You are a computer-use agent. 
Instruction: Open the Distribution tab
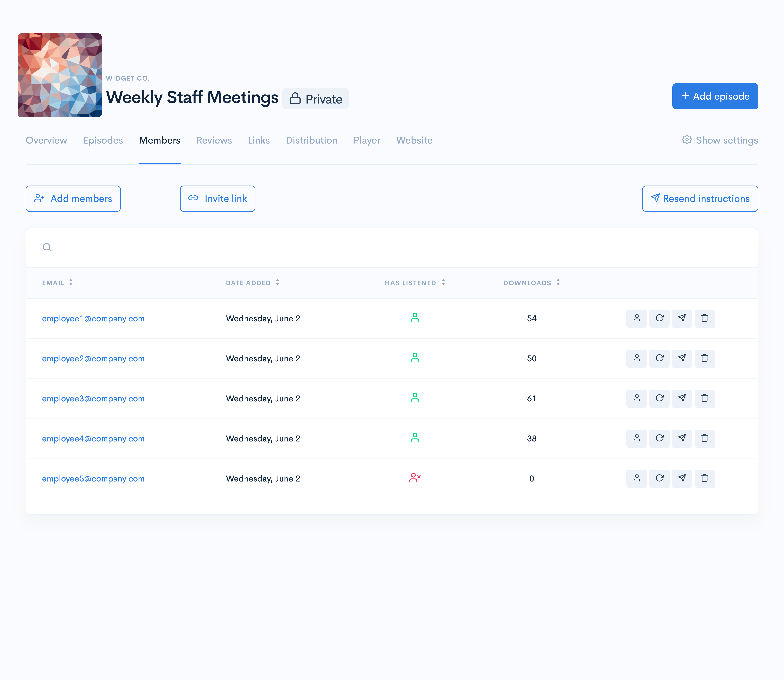tap(311, 140)
